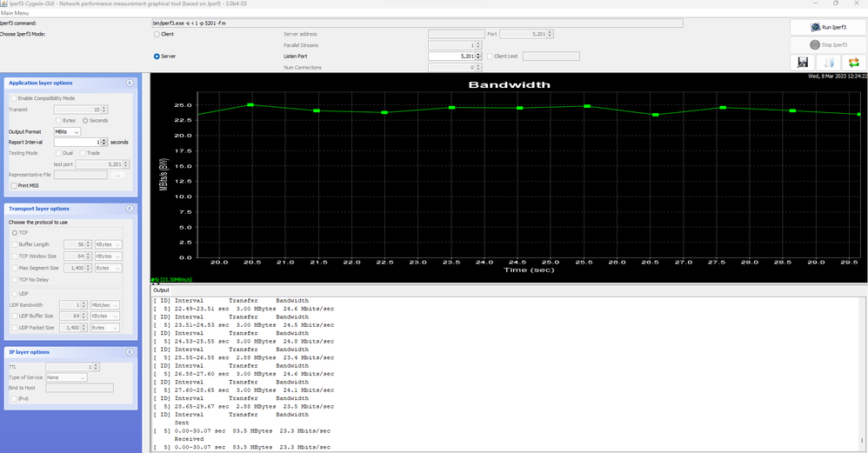Click the orange-green refresh arrows icon
The height and width of the screenshot is (453, 868).
click(x=854, y=63)
